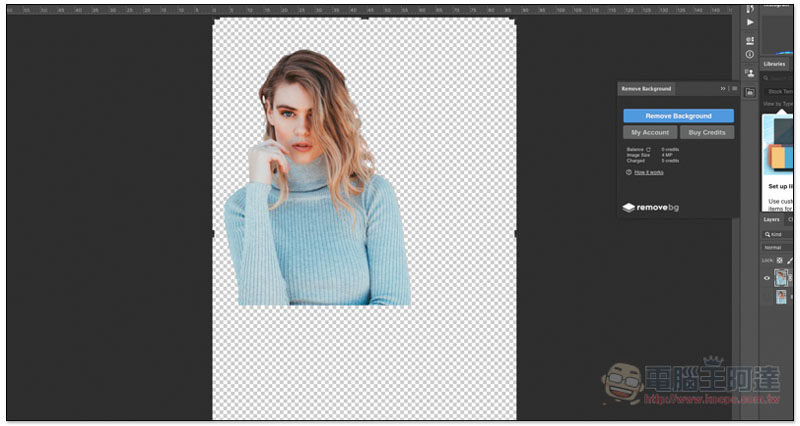Viewport: 800px width, 426px height.
Task: Collapse Remove Background panel with double-arrow
Action: pos(722,89)
